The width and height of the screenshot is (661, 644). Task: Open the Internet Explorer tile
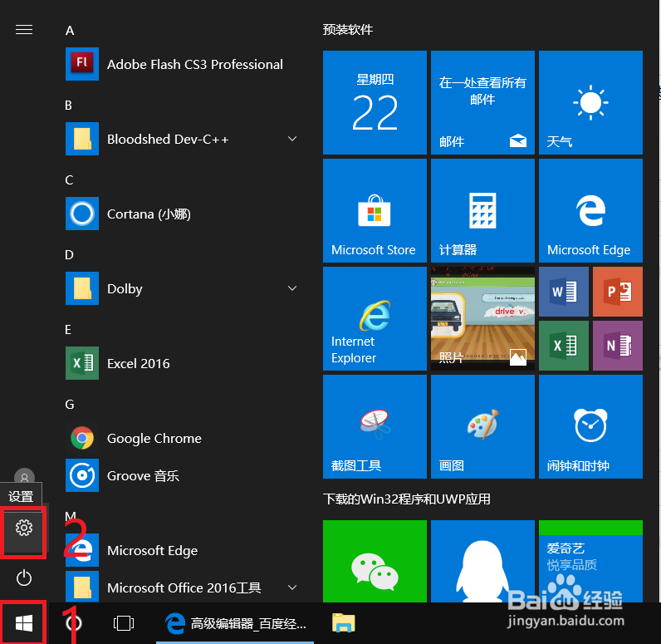375,318
